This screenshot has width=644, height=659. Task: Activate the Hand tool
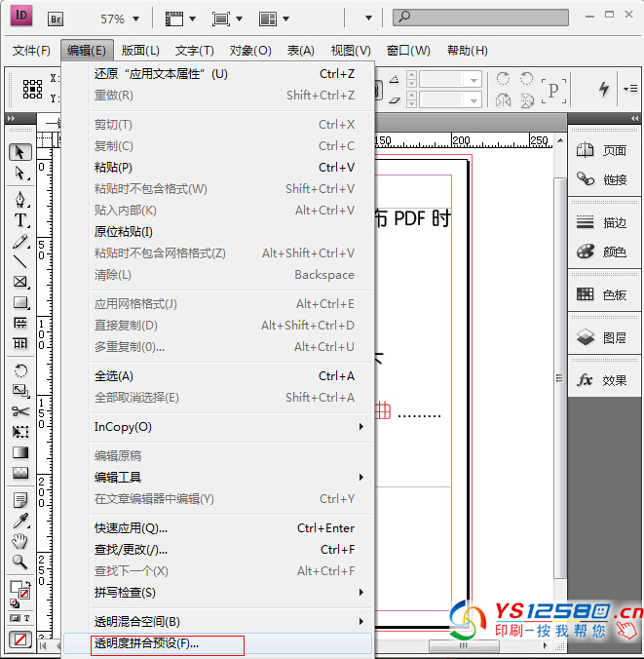[20, 541]
